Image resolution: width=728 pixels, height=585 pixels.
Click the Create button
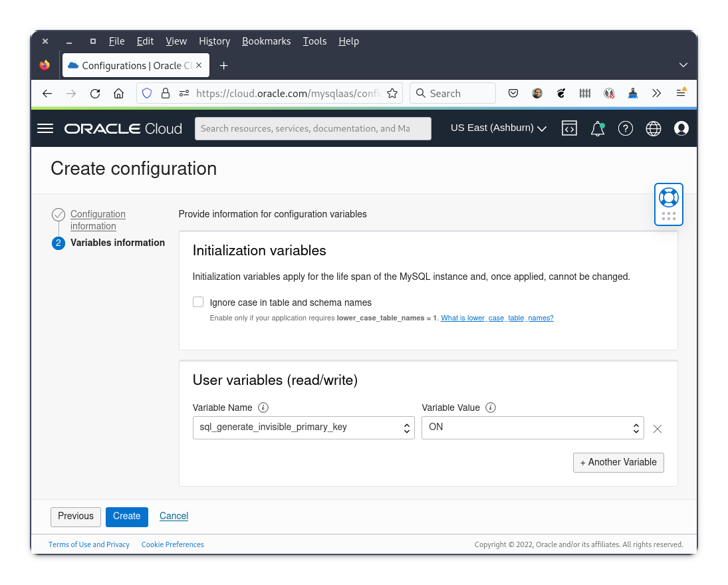tap(126, 517)
